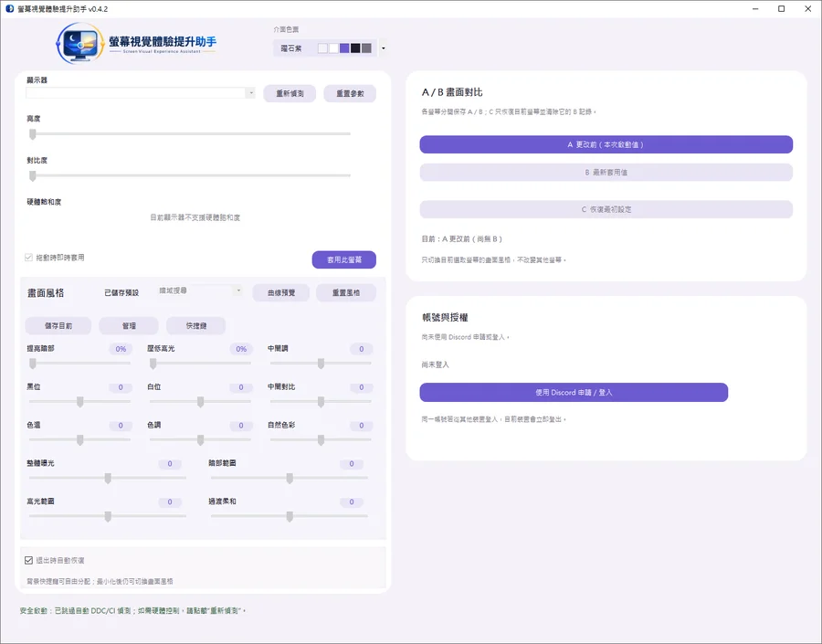Click 使用 Discord 申請 / 登入 button
Image resolution: width=822 pixels, height=644 pixels.
[574, 392]
